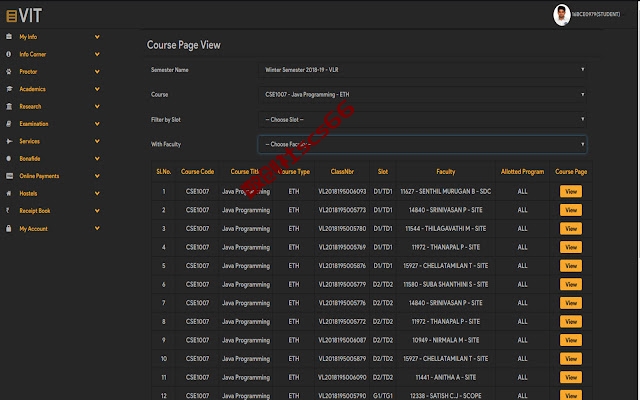640x400 pixels.
Task: Open the Course dropdown showing CSE1007
Action: [x=422, y=95]
